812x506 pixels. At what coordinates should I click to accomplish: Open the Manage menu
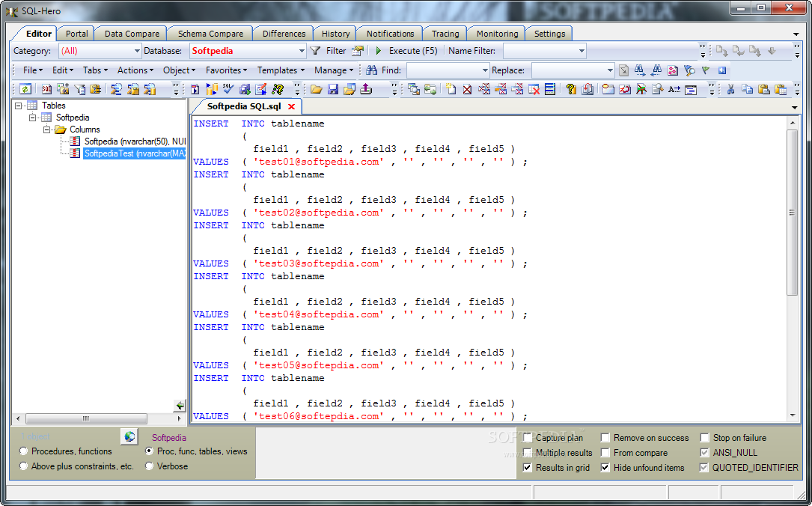pyautogui.click(x=334, y=70)
